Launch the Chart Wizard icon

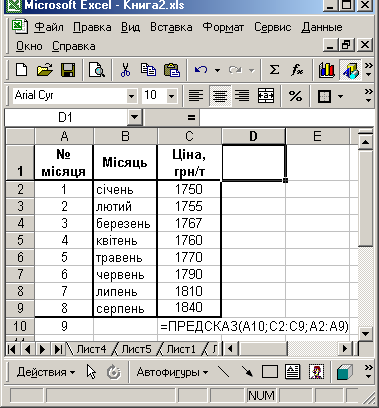(x=327, y=70)
